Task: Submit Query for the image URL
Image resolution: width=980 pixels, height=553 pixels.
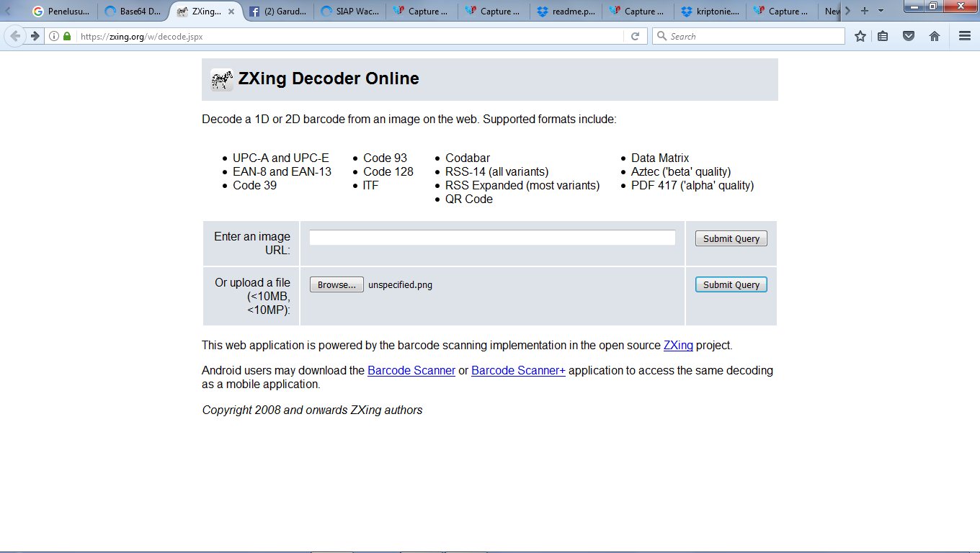Action: click(731, 238)
